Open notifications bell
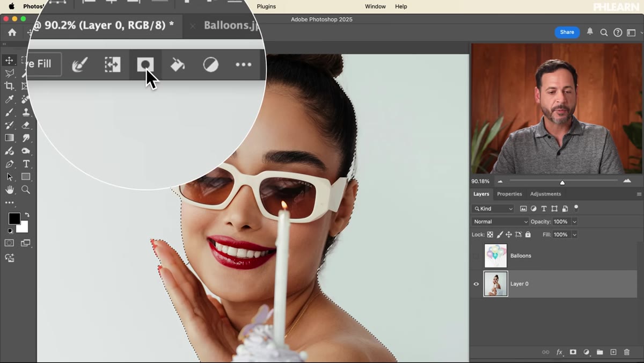The image size is (644, 363). 590,32
